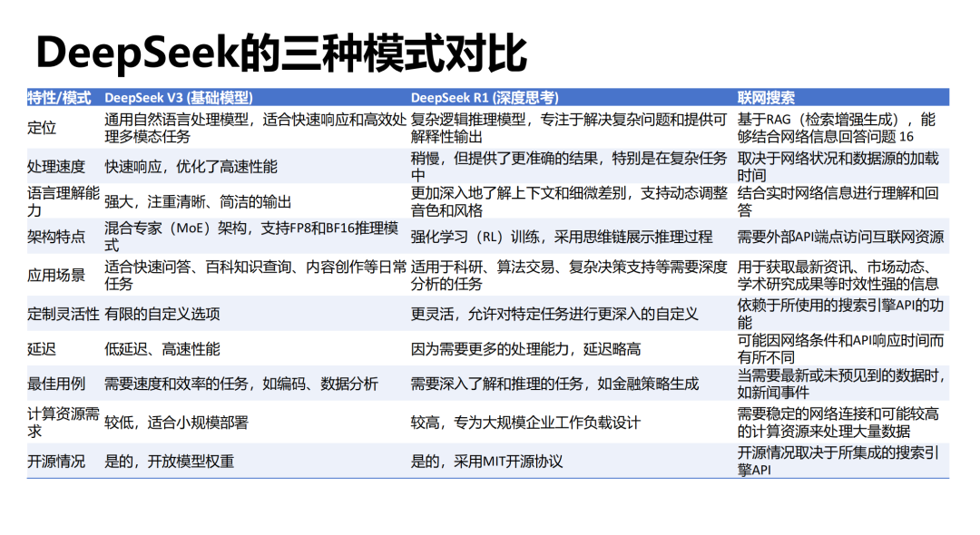Select cell '通用自然语言处理模型，适合快速响应…'
The image size is (980, 535).
[256, 128]
